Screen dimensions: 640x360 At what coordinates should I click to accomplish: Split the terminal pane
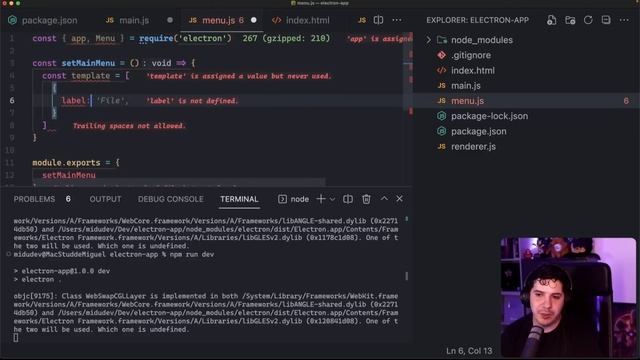pyautogui.click(x=348, y=199)
